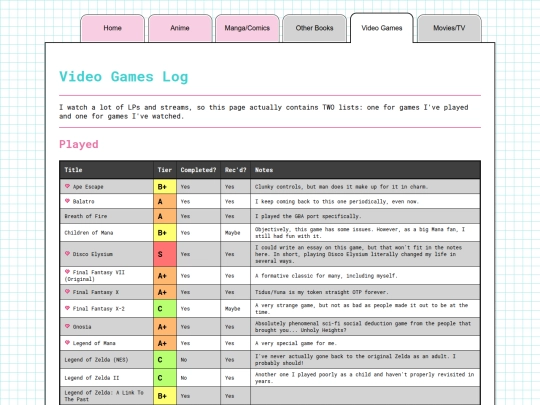Click the Tier column header
The height and width of the screenshot is (405, 540).
(165, 170)
